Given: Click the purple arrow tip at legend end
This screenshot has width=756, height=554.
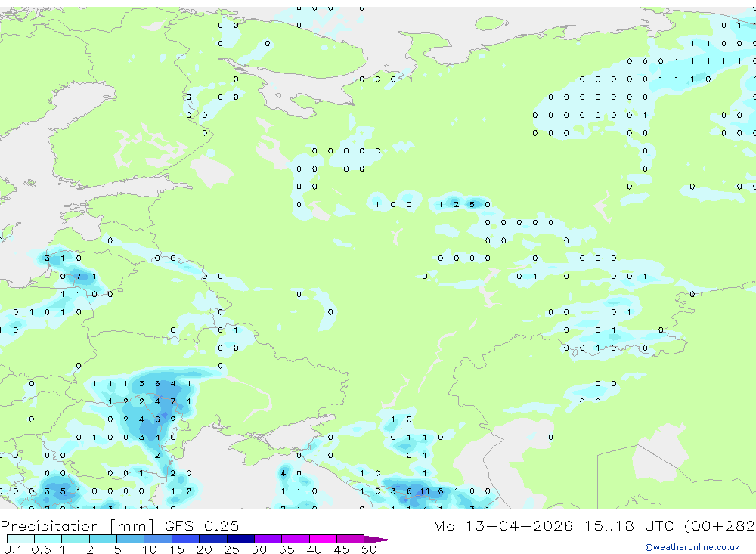Looking at the screenshot, I should [377, 539].
